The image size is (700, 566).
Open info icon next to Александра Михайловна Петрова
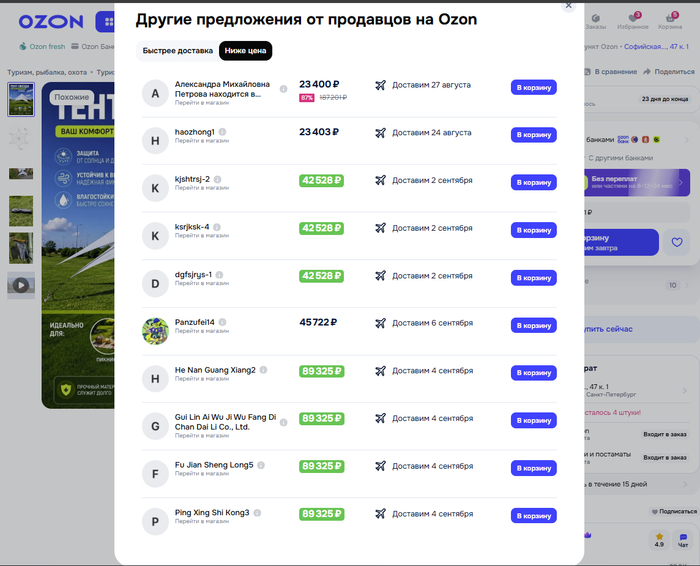(283, 89)
